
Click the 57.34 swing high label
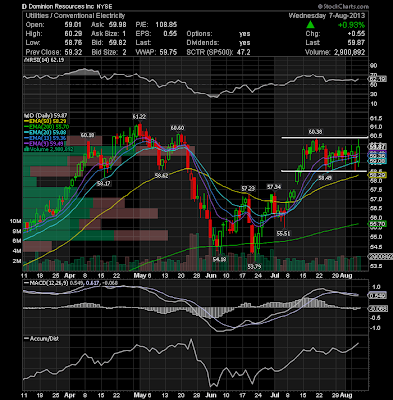[x=273, y=186]
